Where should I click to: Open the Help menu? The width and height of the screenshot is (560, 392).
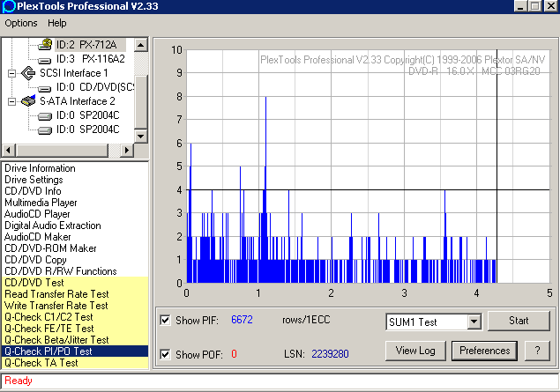57,23
